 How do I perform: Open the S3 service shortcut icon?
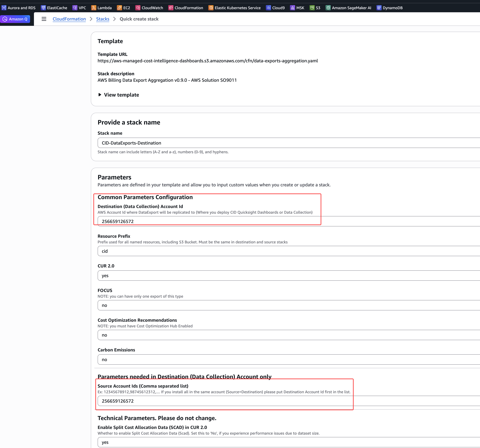(312, 8)
